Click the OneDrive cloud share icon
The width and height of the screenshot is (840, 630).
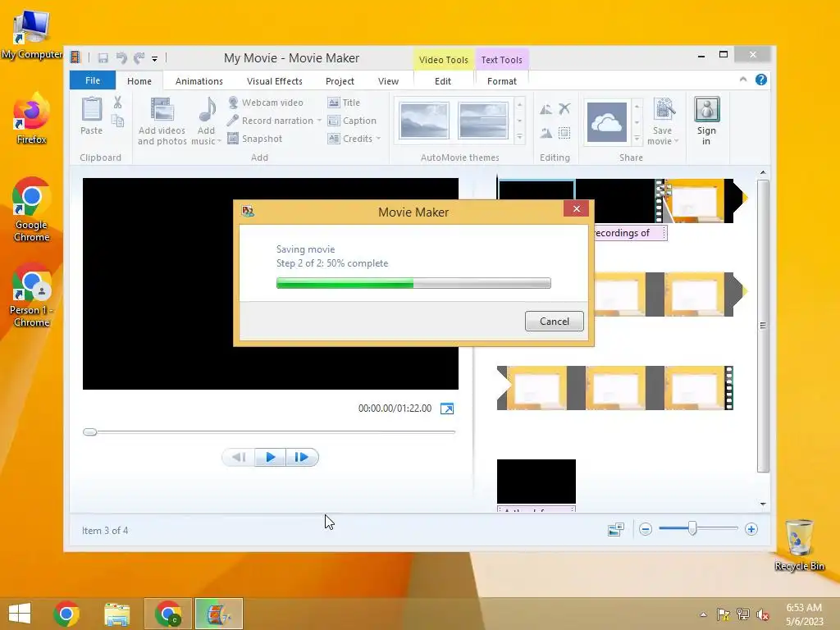click(x=607, y=122)
